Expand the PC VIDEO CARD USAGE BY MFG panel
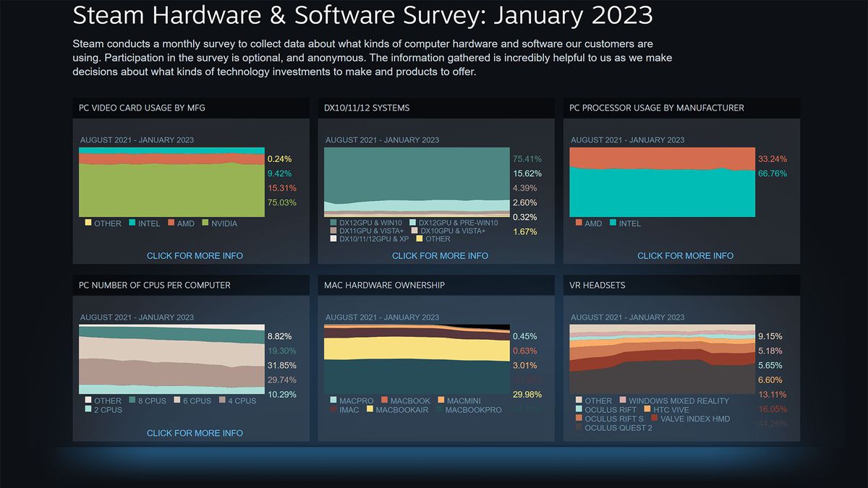This screenshot has width=868, height=488. [x=190, y=108]
